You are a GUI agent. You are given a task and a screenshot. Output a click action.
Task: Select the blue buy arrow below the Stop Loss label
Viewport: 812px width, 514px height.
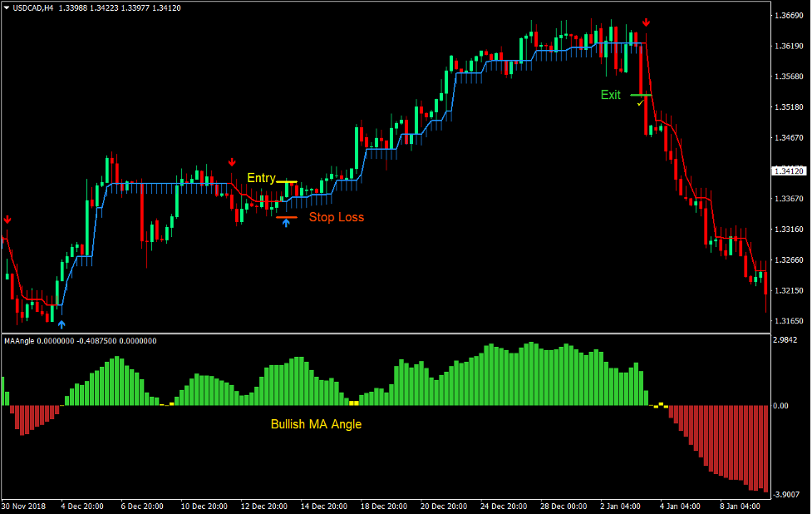tap(286, 223)
